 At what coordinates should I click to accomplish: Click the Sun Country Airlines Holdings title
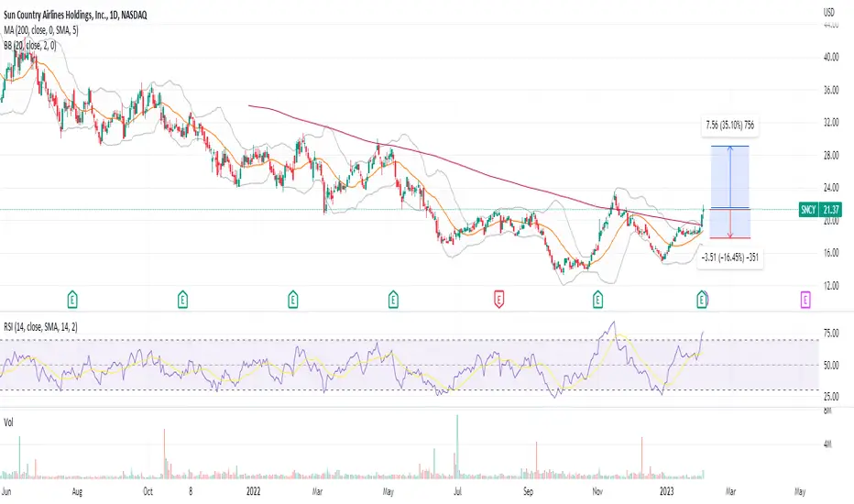click(75, 16)
